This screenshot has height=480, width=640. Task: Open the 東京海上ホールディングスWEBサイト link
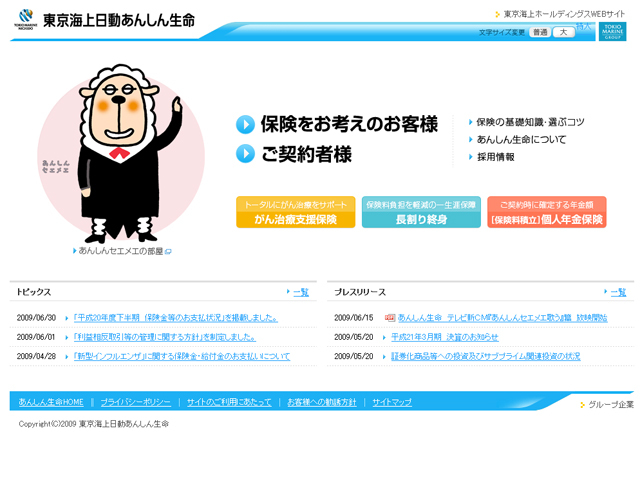(x=564, y=14)
